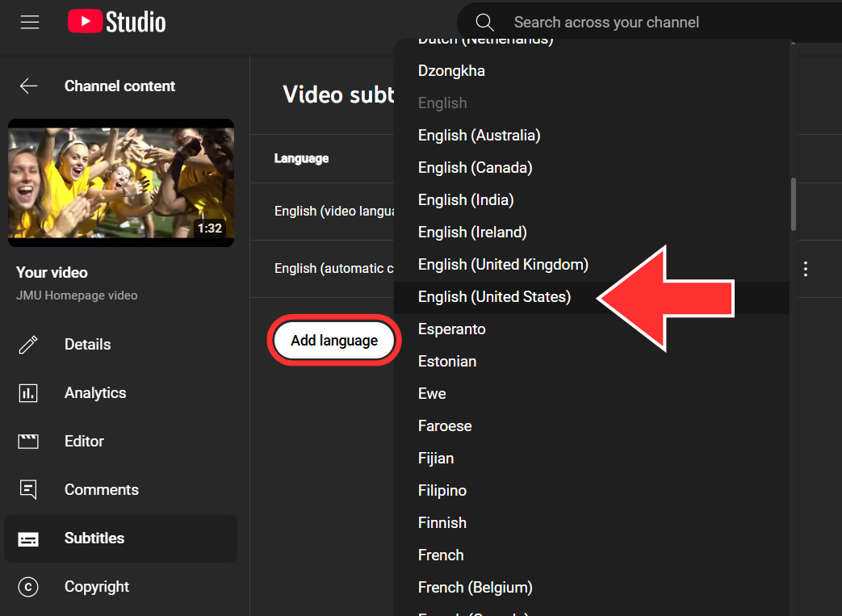Select French (Belgium) language

pos(475,588)
